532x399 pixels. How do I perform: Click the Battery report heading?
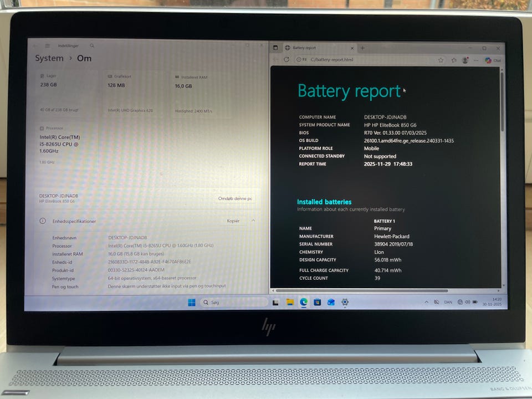click(x=349, y=91)
